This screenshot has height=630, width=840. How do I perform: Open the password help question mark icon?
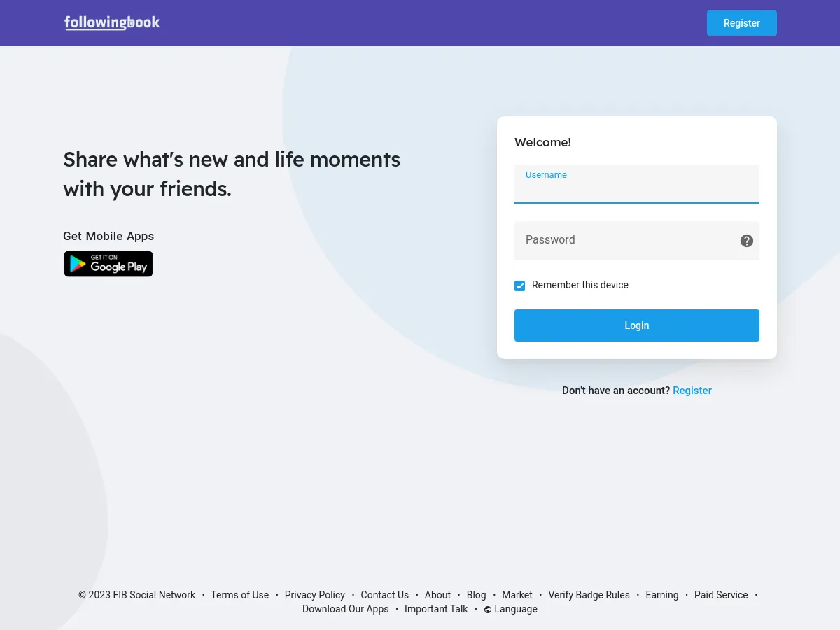click(x=746, y=240)
